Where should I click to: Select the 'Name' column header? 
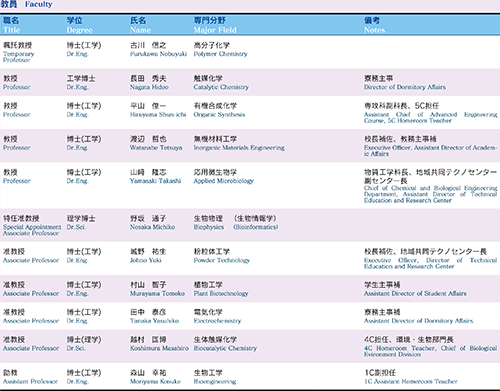[140, 30]
